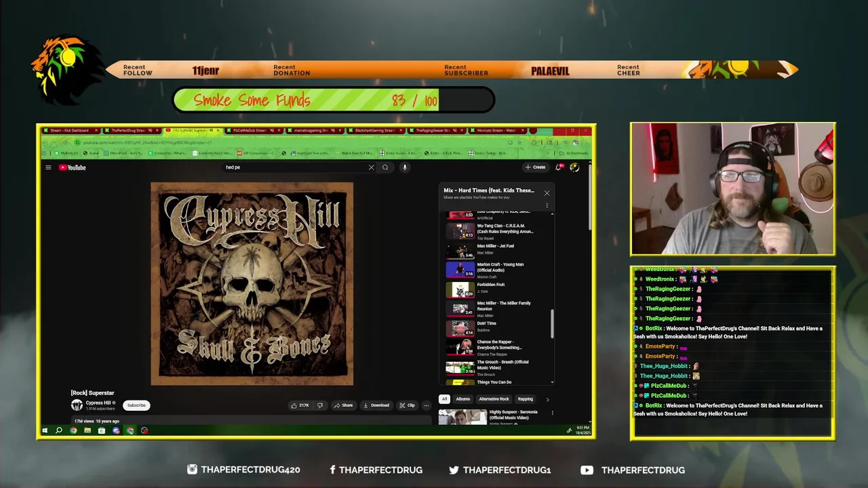Select the Albums filter chip
The image size is (868, 488).
tap(463, 399)
